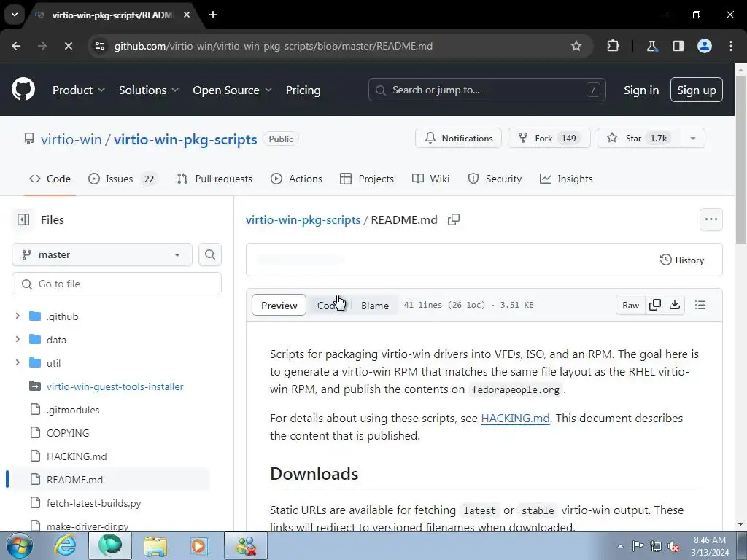
Task: Click the Go to file input
Action: coord(117,284)
